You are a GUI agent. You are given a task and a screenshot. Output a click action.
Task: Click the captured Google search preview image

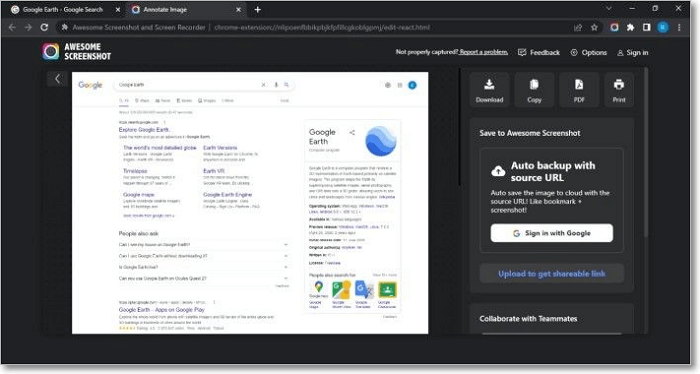(x=250, y=203)
